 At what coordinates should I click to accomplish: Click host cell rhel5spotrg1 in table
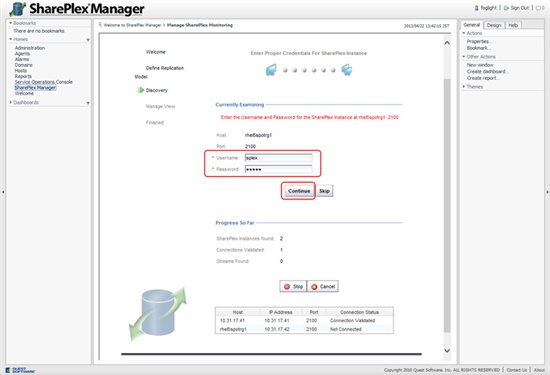click(233, 329)
